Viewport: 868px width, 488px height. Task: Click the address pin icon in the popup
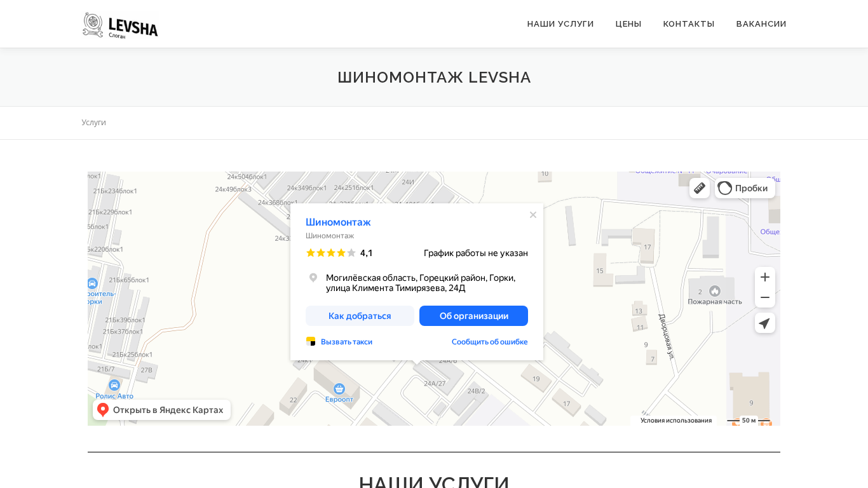[313, 278]
